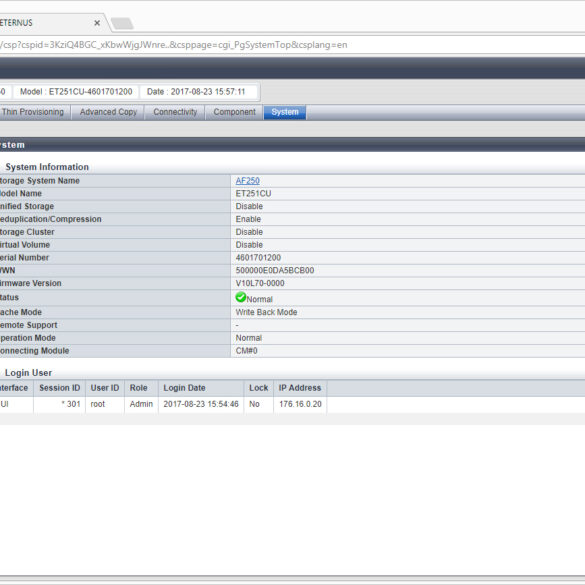Switch to the Thin Provisioning tab

point(34,112)
